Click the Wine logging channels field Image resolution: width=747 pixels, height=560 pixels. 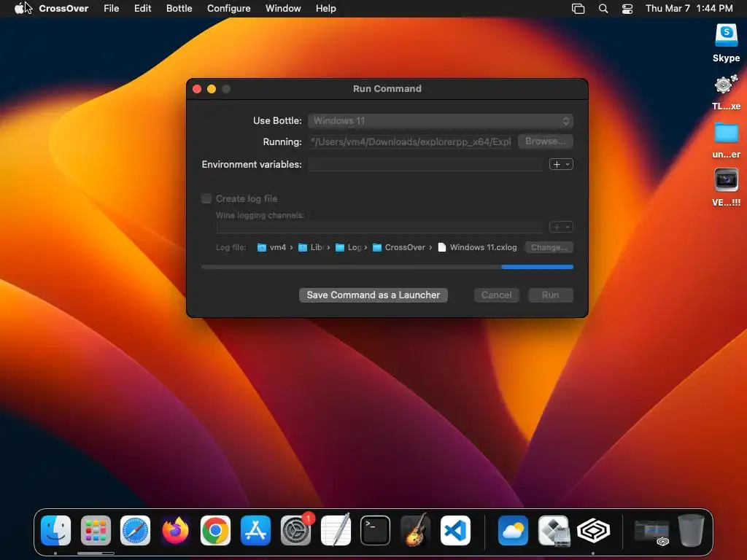[379, 227]
